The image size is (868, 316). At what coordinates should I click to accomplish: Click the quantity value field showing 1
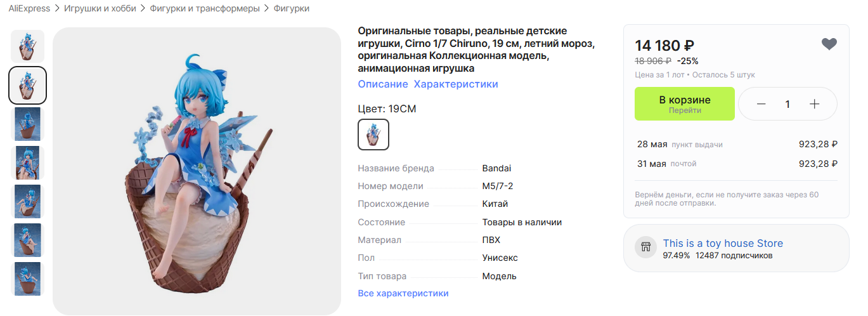pos(788,104)
